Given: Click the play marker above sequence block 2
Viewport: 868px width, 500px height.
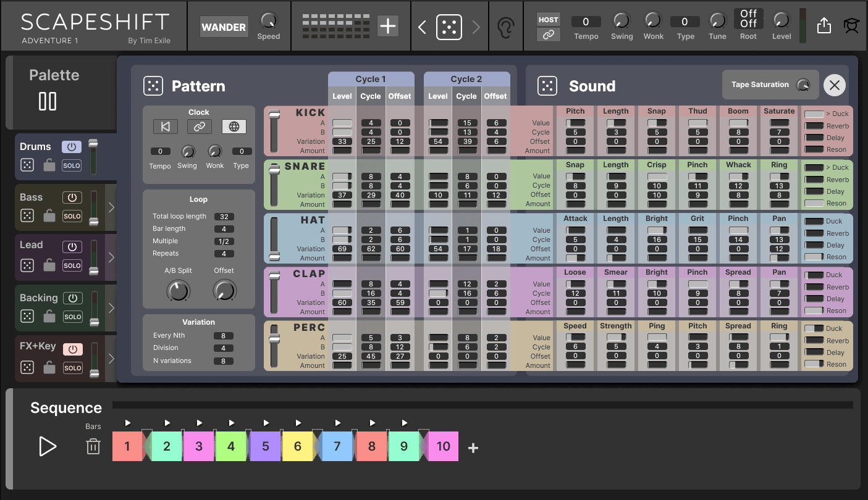Looking at the screenshot, I should [167, 423].
